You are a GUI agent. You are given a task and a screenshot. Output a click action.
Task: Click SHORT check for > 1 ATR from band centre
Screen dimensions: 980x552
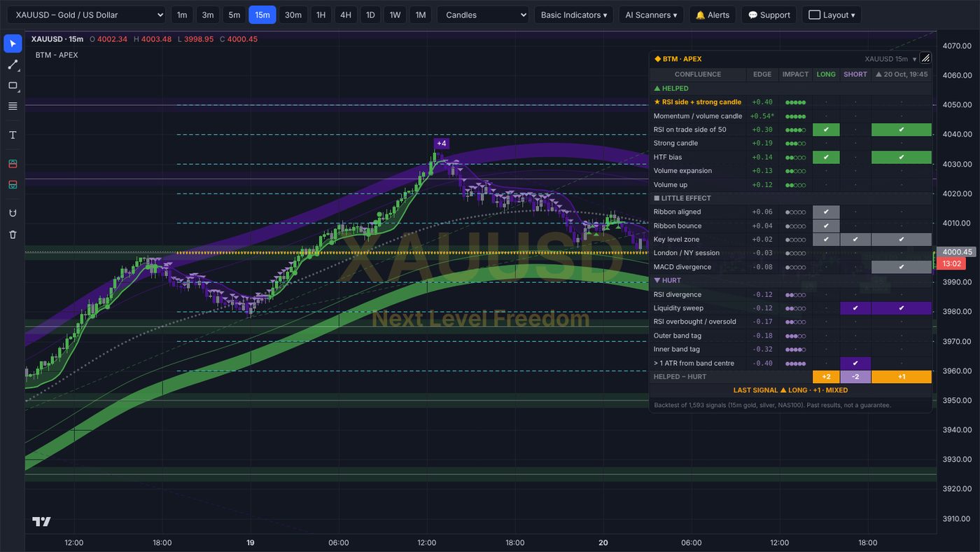point(855,363)
